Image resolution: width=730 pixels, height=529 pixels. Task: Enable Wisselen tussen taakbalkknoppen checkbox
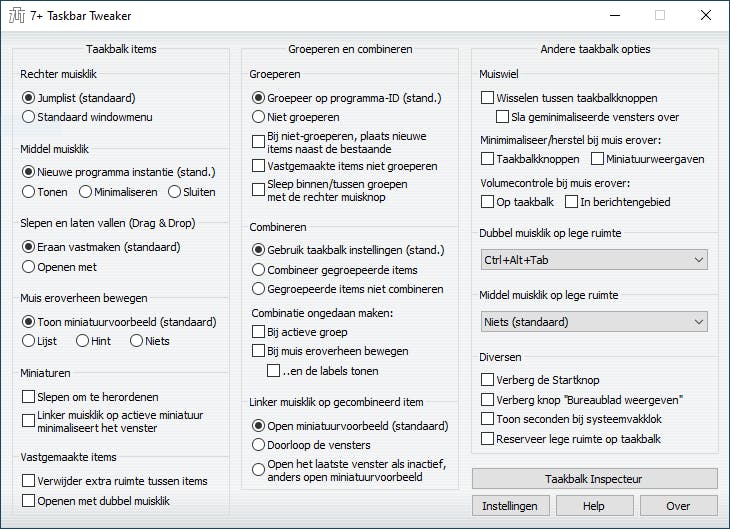pos(488,98)
